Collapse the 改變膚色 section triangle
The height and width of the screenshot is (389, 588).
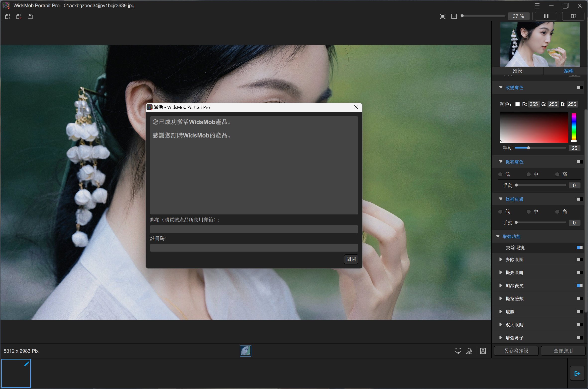501,87
